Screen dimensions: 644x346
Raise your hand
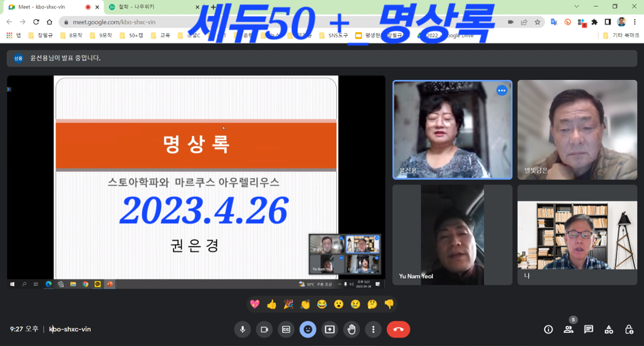pyautogui.click(x=352, y=329)
